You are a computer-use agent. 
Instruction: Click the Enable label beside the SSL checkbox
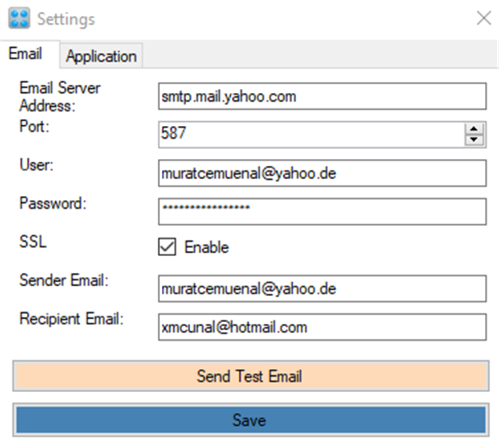[x=207, y=247]
